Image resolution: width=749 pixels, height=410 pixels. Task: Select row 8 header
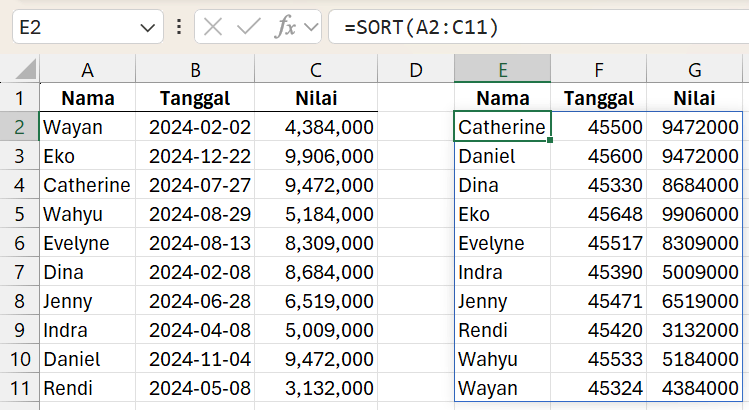click(x=20, y=301)
